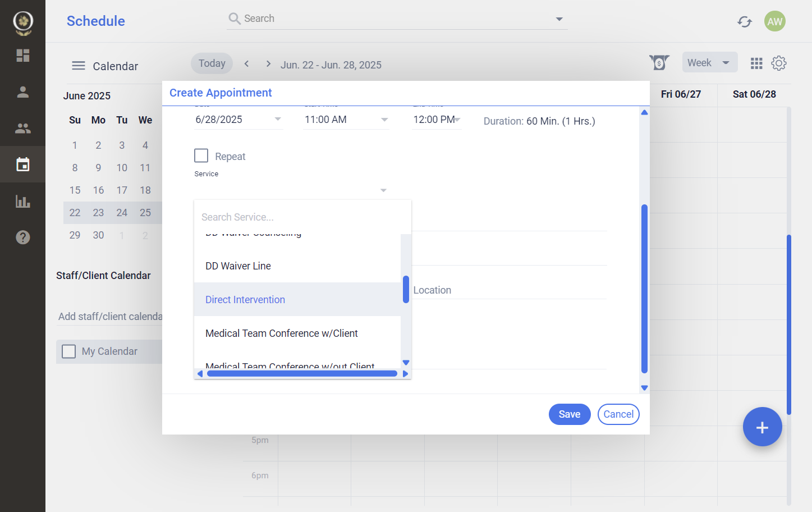Viewport: 812px width, 512px height.
Task: Open the 12:00 PM end time dropdown
Action: tap(437, 120)
